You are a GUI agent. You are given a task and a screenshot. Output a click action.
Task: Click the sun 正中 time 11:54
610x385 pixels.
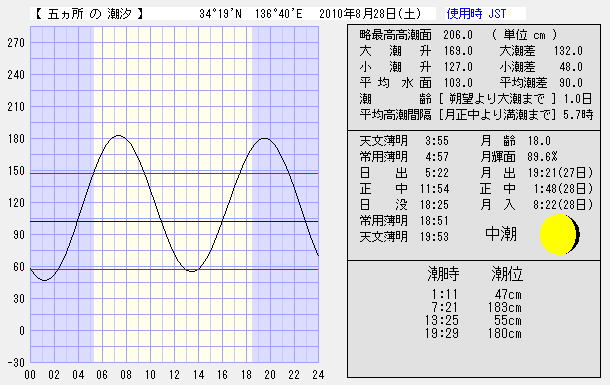pyautogui.click(x=435, y=189)
